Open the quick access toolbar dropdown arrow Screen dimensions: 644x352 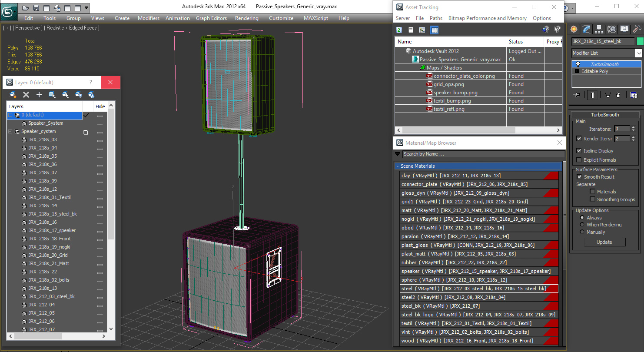[x=86, y=8]
